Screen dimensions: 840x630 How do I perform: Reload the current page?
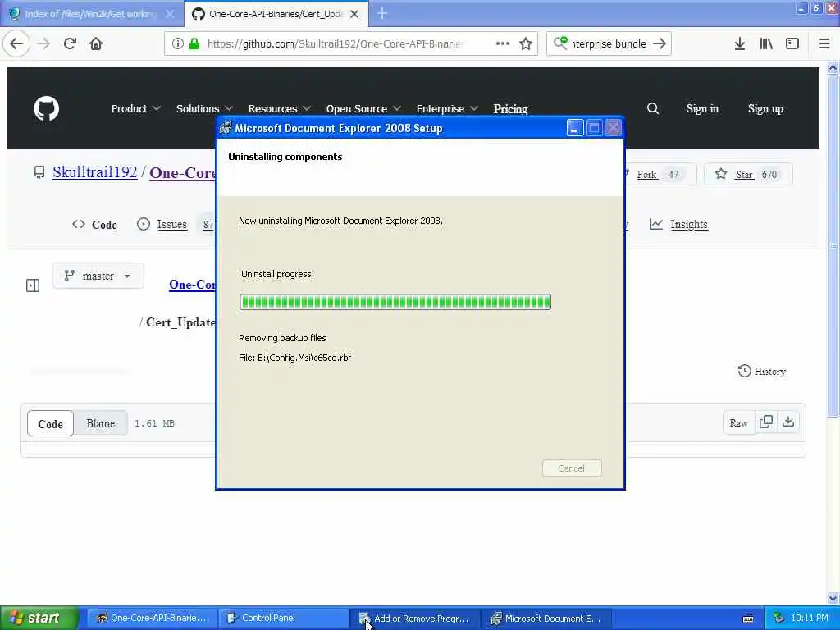tap(70, 43)
